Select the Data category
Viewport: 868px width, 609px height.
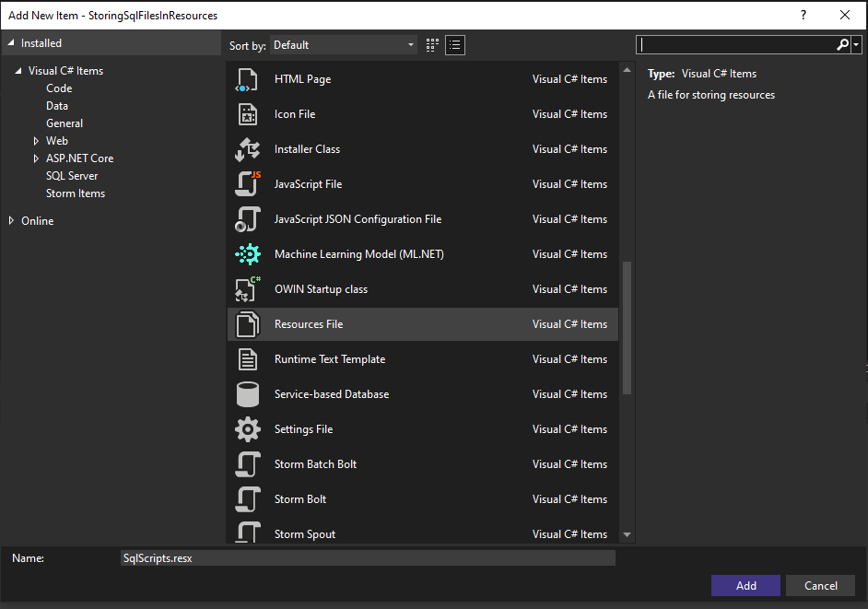(x=57, y=106)
